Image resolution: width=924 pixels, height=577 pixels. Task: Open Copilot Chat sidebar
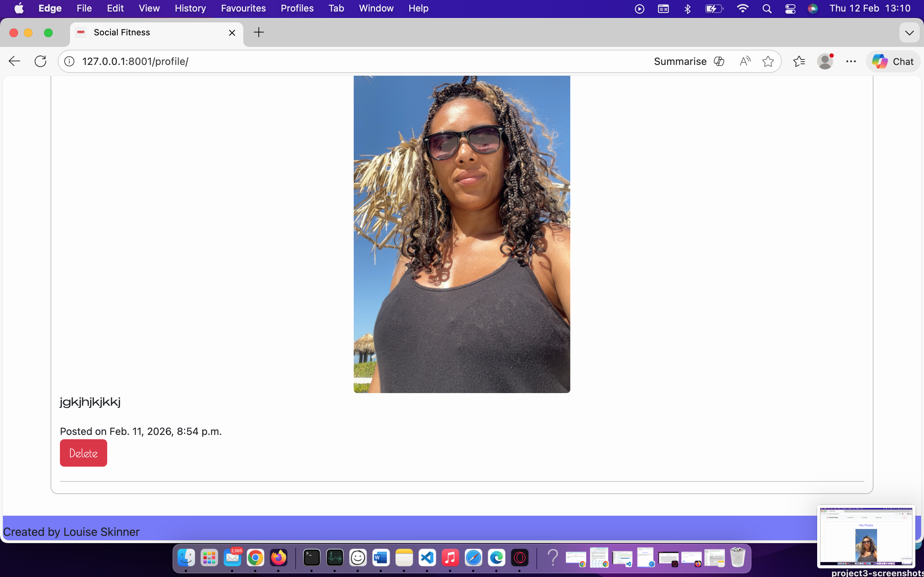pos(893,61)
